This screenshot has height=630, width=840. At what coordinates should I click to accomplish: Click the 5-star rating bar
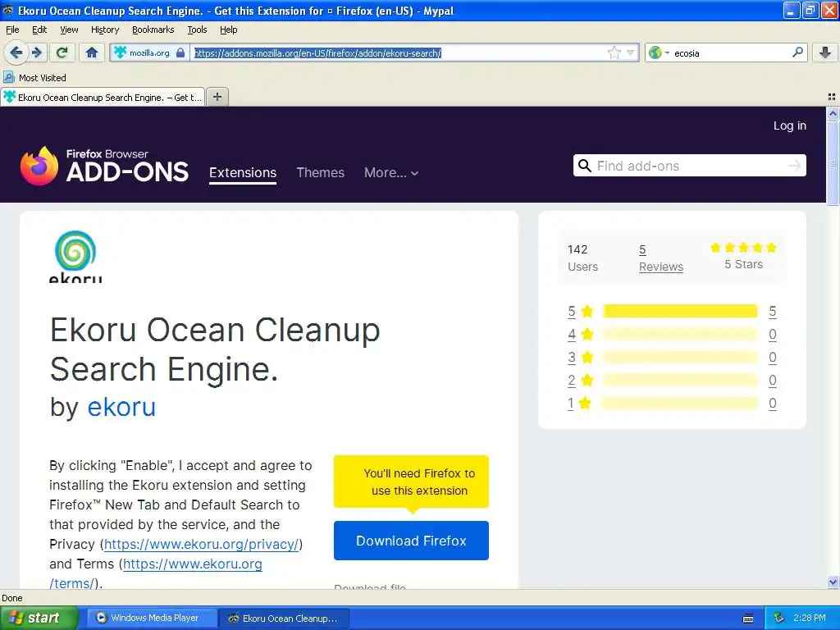(x=680, y=311)
